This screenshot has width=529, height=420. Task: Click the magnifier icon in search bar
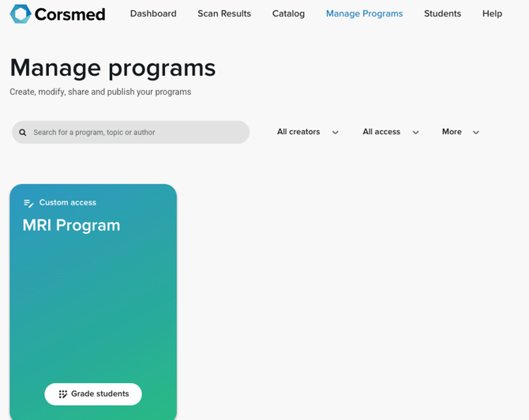pyautogui.click(x=23, y=133)
